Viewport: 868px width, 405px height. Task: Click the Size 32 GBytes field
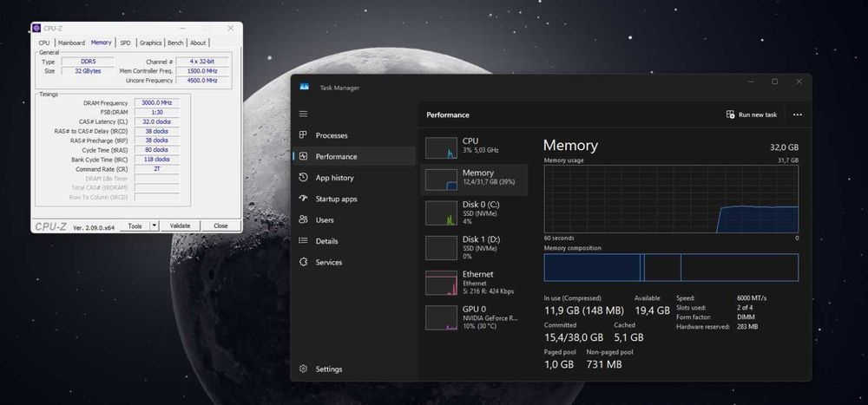[x=87, y=71]
